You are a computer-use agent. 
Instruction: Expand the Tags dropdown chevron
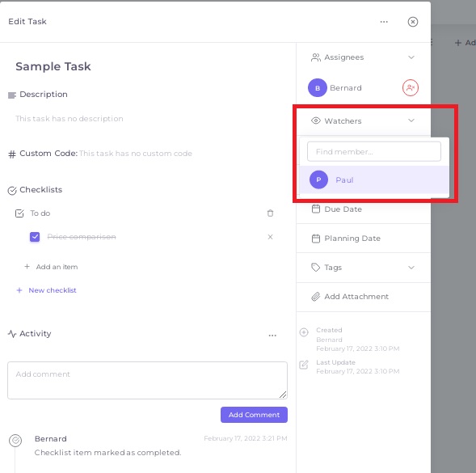(x=411, y=268)
